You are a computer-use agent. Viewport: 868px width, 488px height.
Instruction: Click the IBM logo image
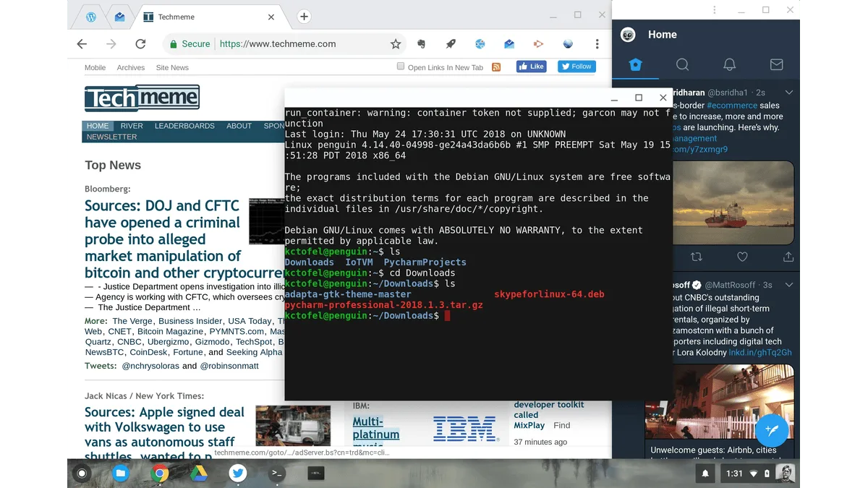(x=464, y=428)
